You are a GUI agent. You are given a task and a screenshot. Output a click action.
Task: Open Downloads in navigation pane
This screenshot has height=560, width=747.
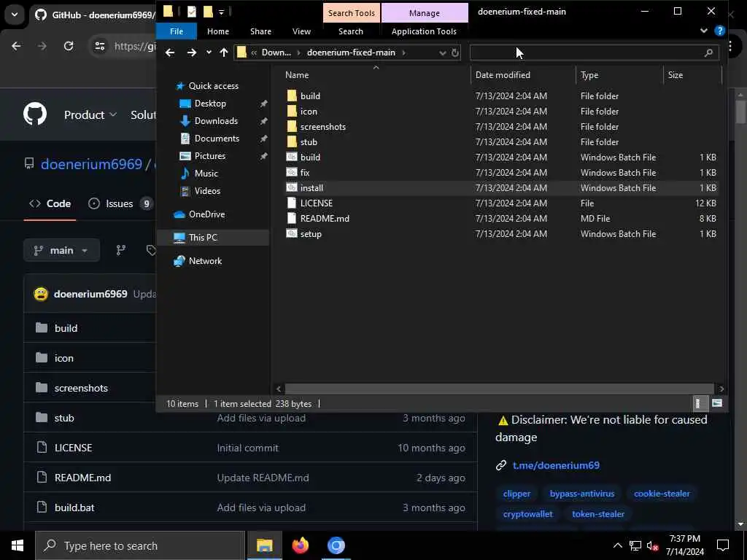[216, 121]
